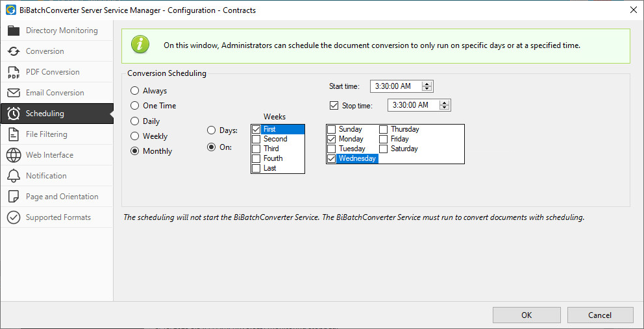Tick the Second week checkbox
The height and width of the screenshot is (329, 644).
[256, 139]
